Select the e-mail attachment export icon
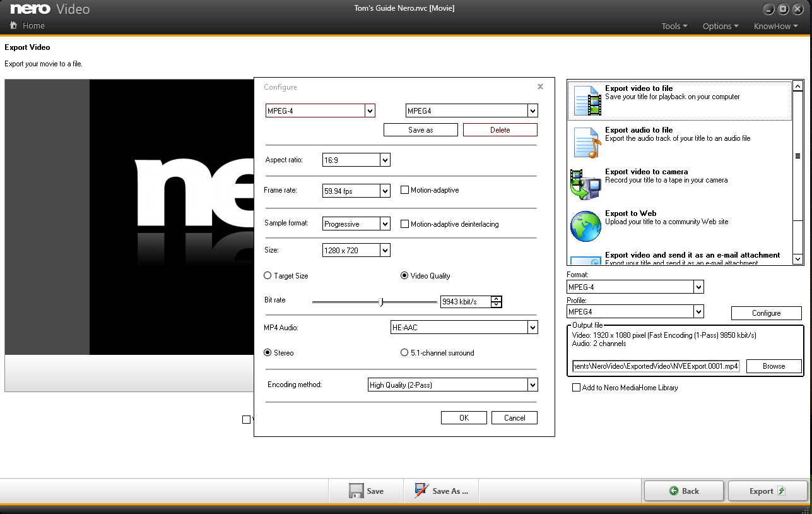Viewport: 812px width, 514px height. [x=585, y=260]
